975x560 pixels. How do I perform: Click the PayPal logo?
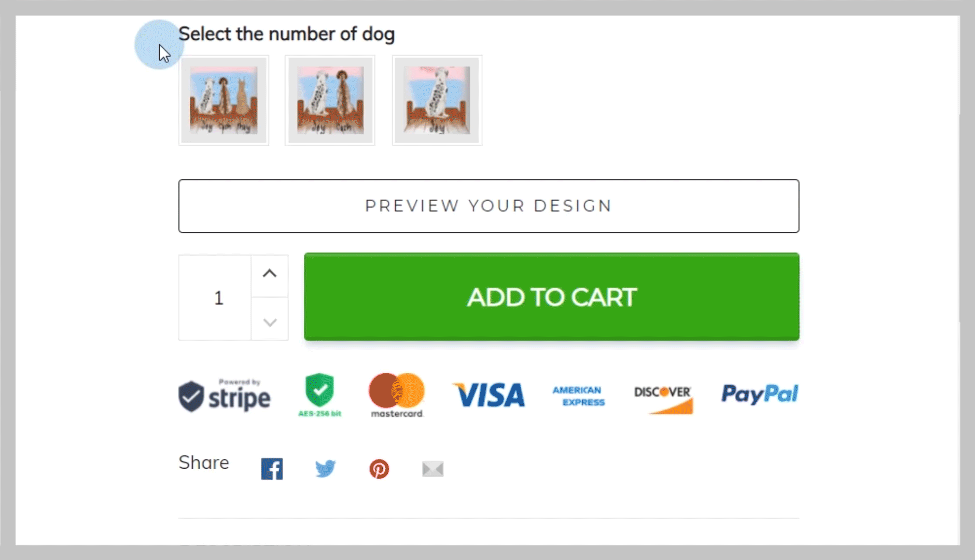coord(760,394)
